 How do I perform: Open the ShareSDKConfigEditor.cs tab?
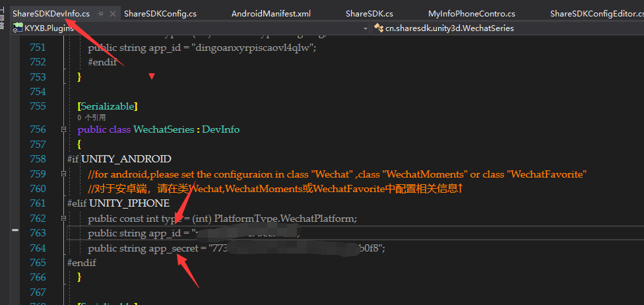[597, 14]
